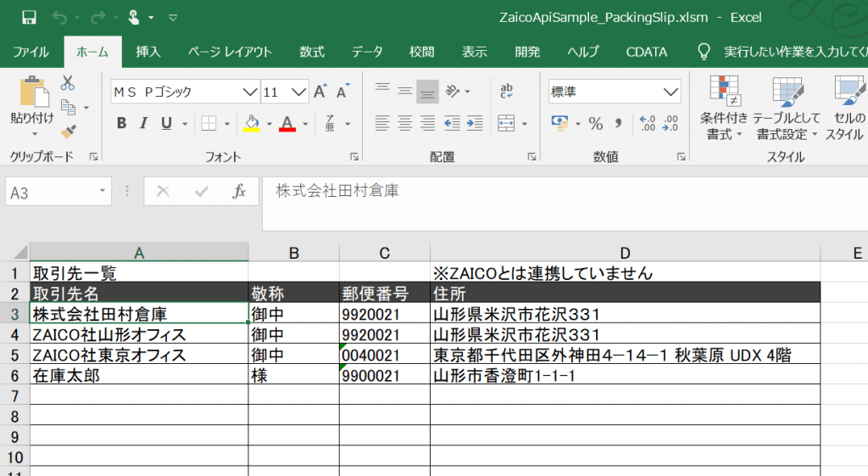Image resolution: width=868 pixels, height=476 pixels.
Task: Increase font size with large A
Action: [320, 92]
